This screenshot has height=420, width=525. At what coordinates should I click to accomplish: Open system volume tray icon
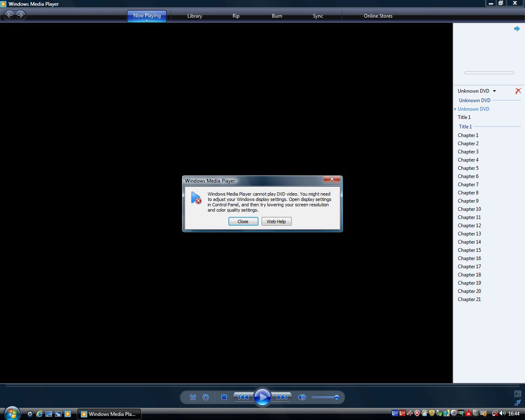pyautogui.click(x=502, y=413)
